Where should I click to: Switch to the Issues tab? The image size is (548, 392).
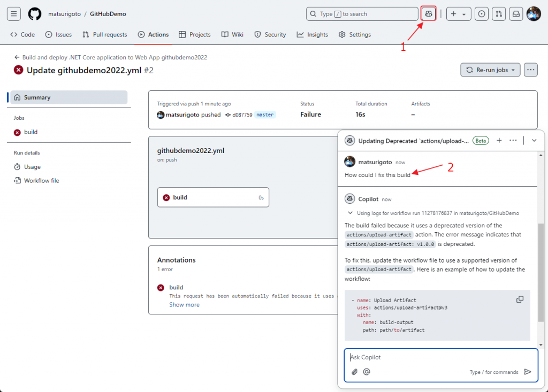(x=59, y=35)
